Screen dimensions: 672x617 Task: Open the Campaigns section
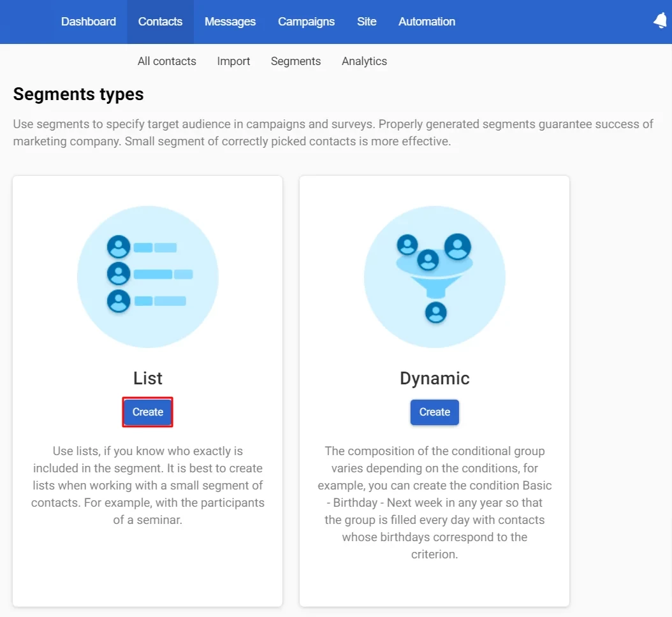tap(307, 22)
